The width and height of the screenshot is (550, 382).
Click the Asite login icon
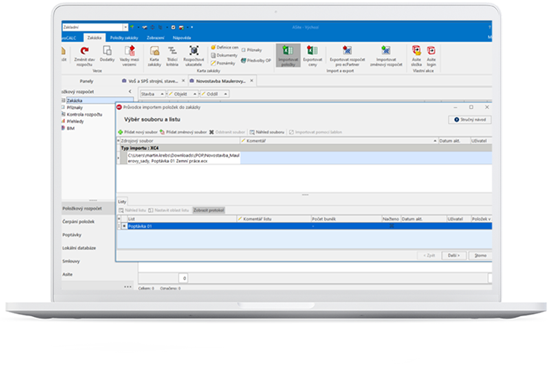pos(431,55)
